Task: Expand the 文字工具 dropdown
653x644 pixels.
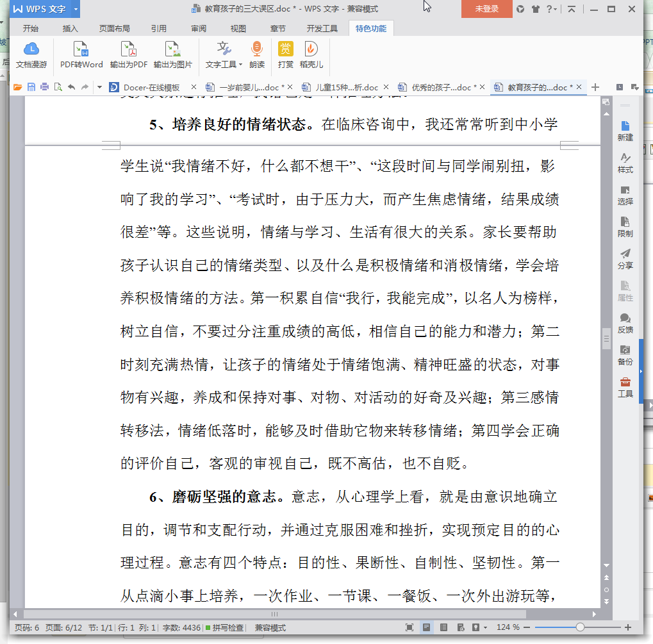Action: pos(240,65)
